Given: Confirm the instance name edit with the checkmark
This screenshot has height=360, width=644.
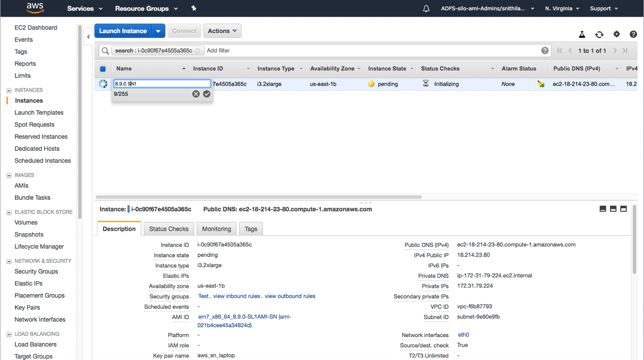Looking at the screenshot, I should click(207, 94).
